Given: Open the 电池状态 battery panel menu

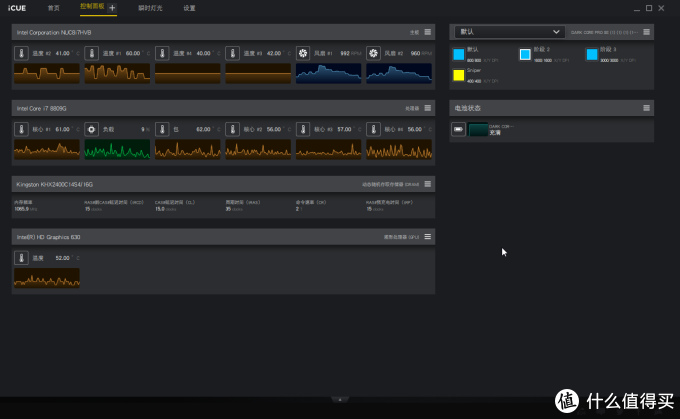Looking at the screenshot, I should tap(647, 108).
